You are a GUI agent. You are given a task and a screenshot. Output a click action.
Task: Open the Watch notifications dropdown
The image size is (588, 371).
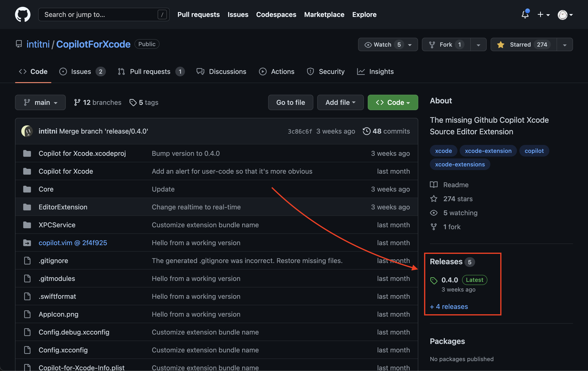(x=388, y=44)
